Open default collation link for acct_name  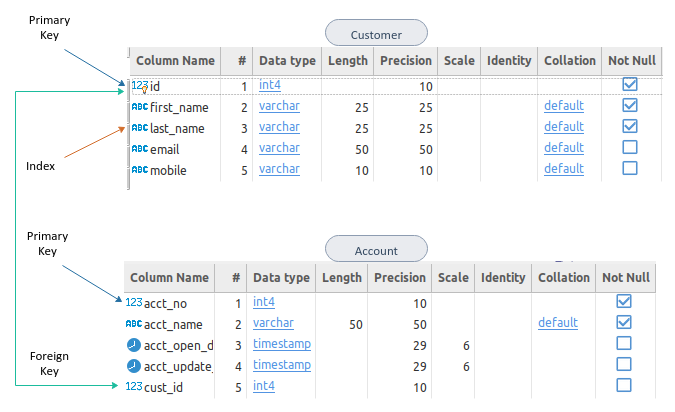click(558, 323)
